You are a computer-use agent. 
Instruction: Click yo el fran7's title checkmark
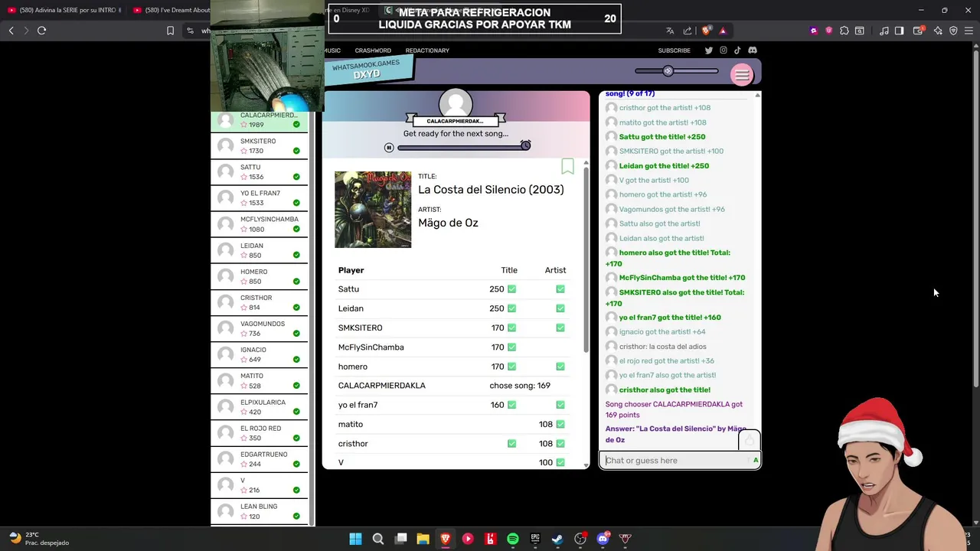[511, 405]
